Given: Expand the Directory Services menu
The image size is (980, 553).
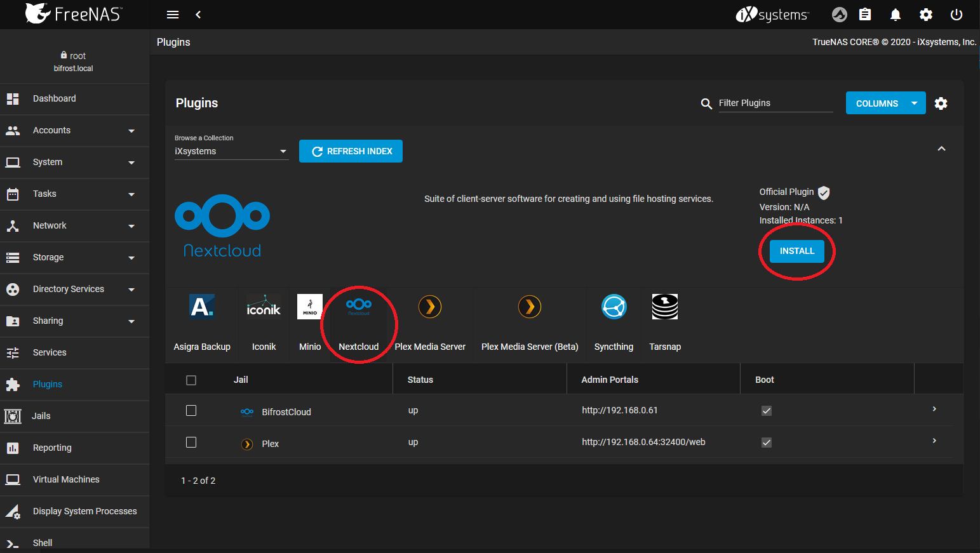Looking at the screenshot, I should pyautogui.click(x=74, y=290).
